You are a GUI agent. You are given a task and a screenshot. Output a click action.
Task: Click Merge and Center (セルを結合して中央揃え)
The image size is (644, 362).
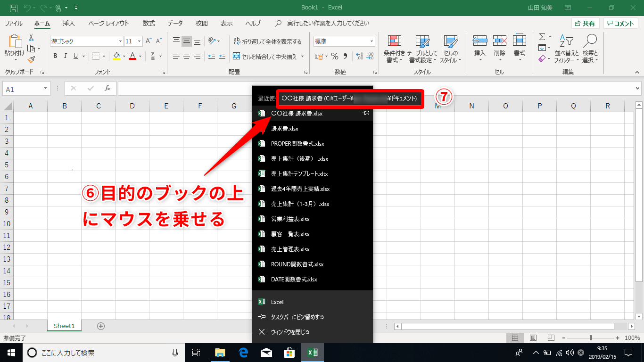point(265,57)
